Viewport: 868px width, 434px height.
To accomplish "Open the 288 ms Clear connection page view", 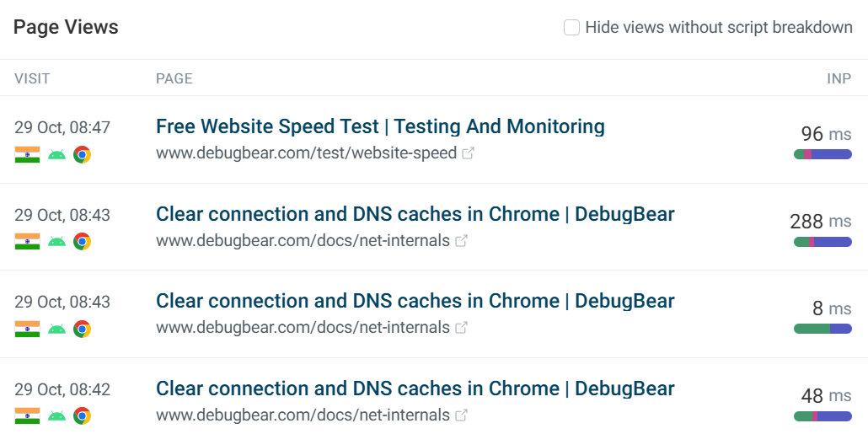I will [415, 214].
